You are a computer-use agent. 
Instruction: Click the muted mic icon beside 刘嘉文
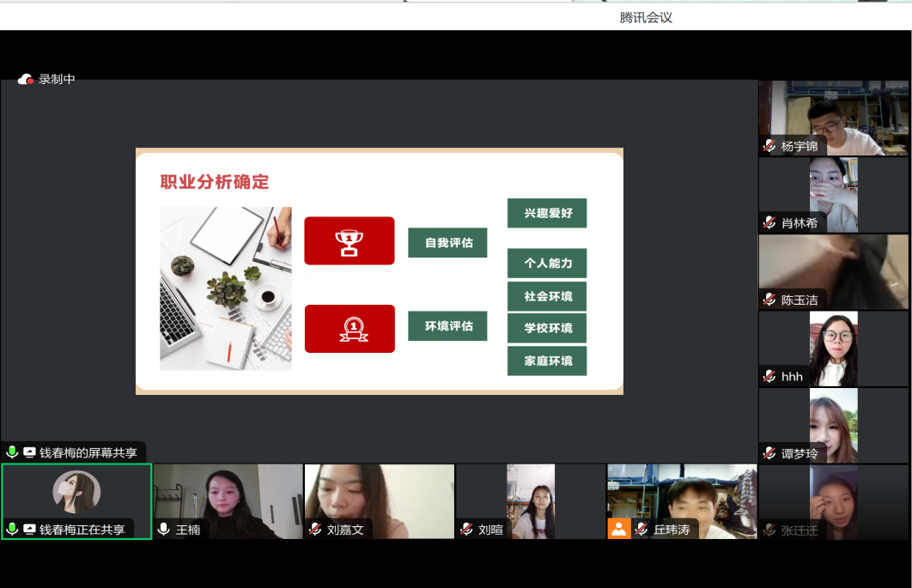click(x=315, y=530)
